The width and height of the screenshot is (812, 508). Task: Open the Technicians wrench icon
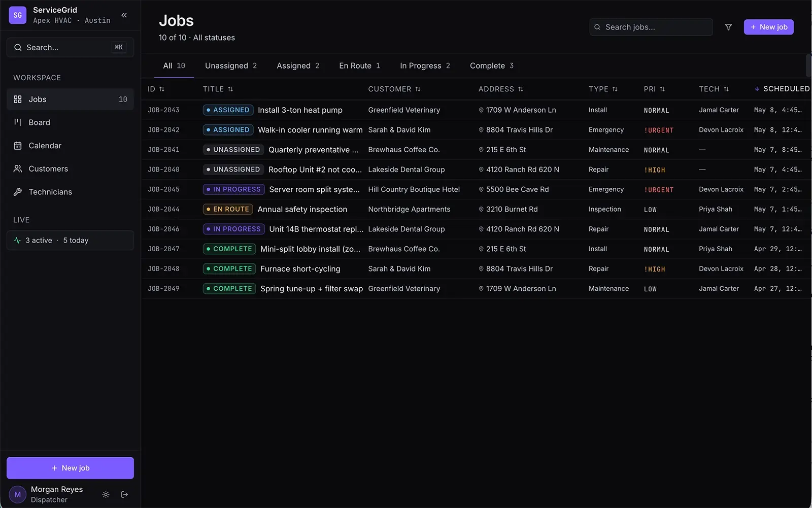[18, 192]
